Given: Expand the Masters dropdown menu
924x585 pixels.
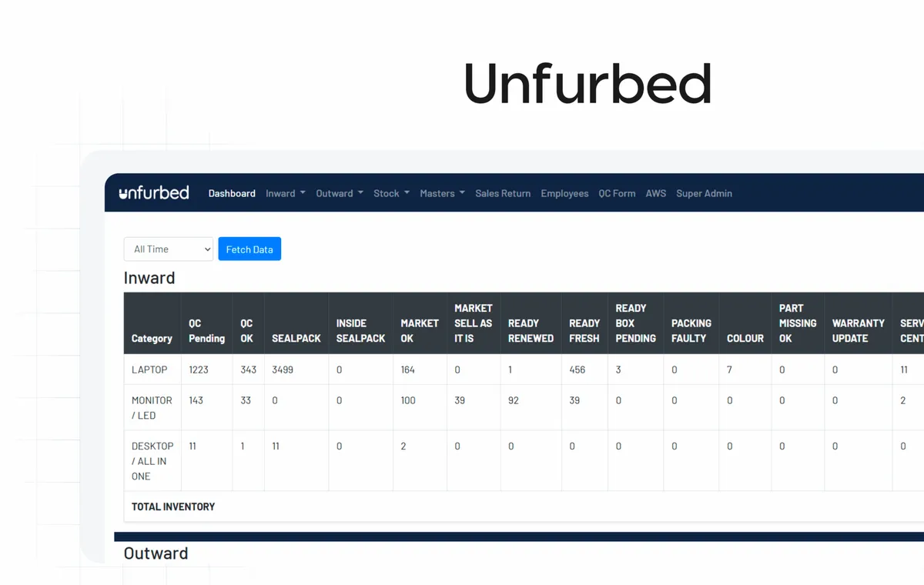Looking at the screenshot, I should [x=442, y=193].
